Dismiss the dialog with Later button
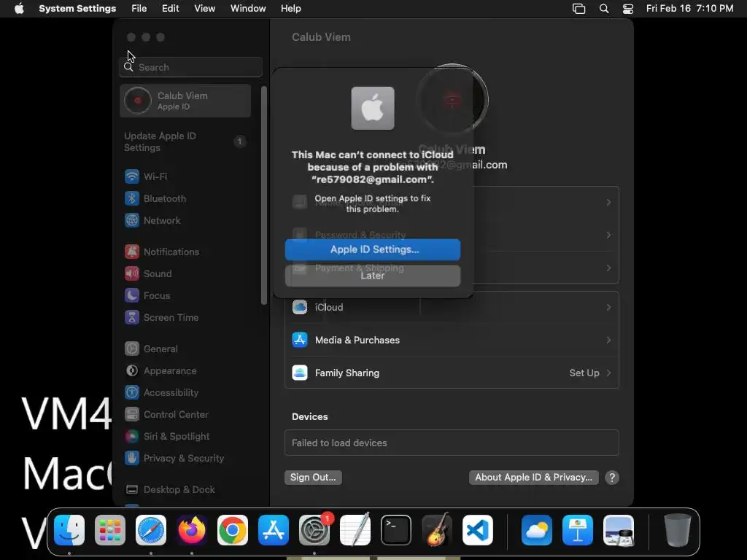 coord(373,276)
